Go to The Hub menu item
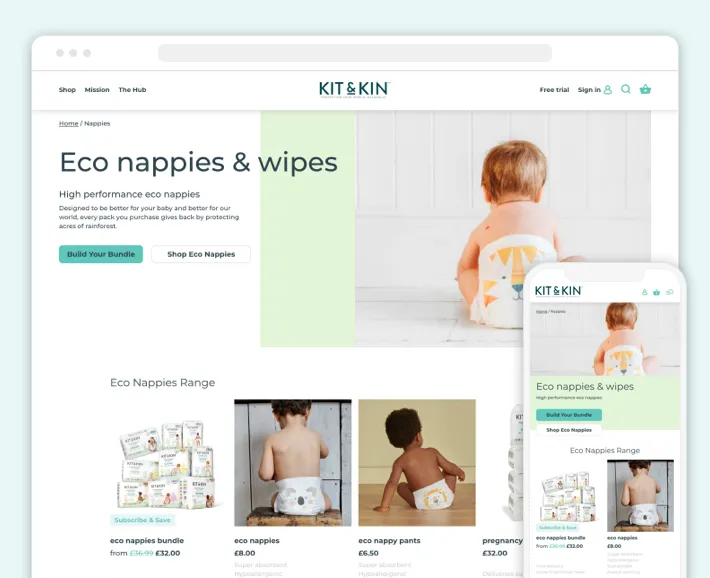Viewport: 710px width, 578px height. pyautogui.click(x=132, y=90)
